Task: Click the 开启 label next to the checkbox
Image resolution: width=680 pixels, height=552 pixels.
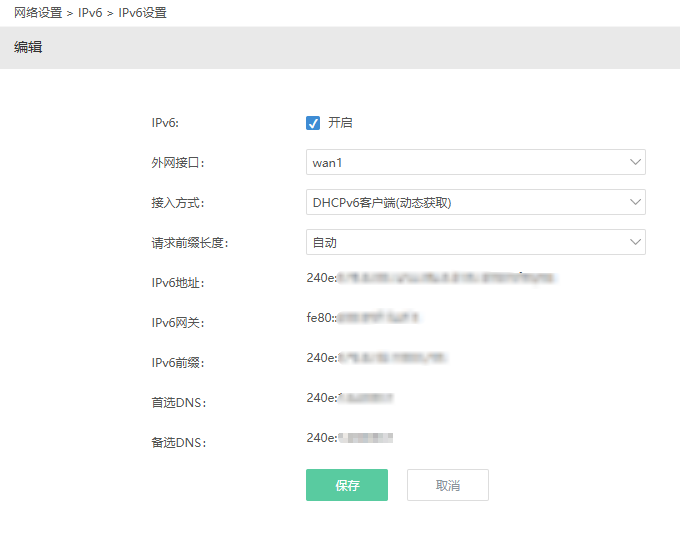Action: pyautogui.click(x=340, y=123)
